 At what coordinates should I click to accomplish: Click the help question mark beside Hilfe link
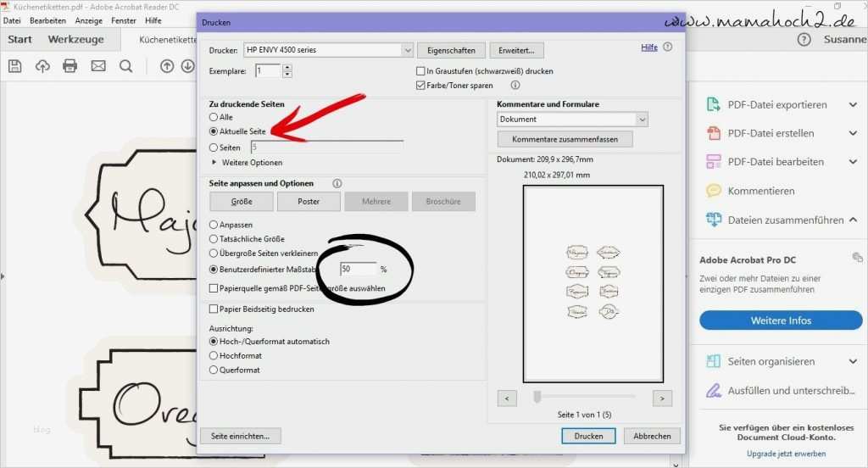[668, 47]
